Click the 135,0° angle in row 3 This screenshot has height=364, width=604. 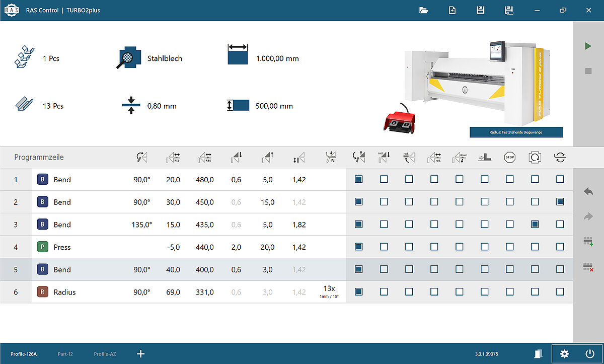pyautogui.click(x=141, y=225)
